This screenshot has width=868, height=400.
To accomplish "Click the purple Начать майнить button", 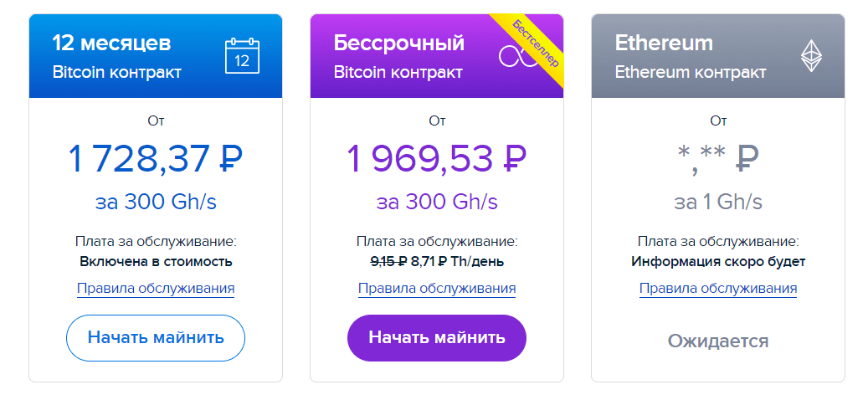I will click(x=437, y=338).
